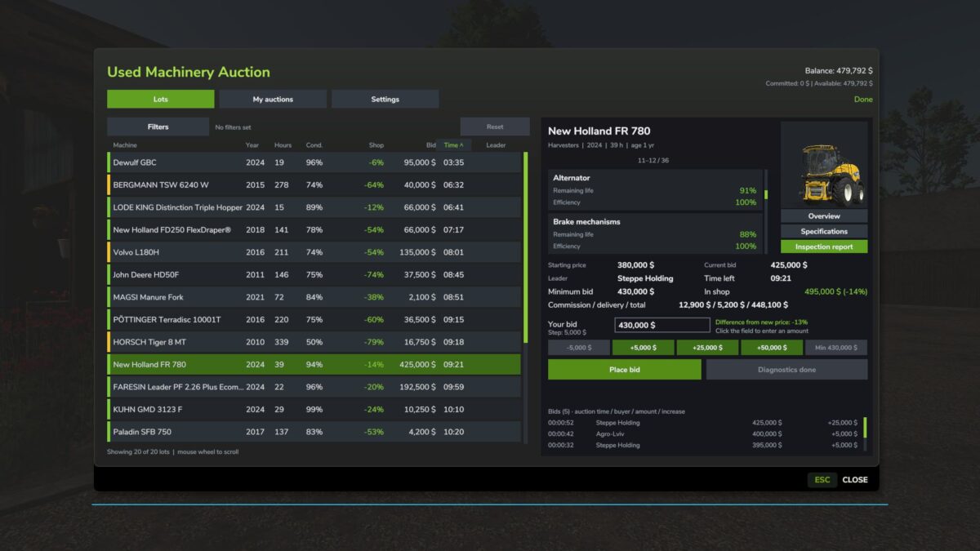Click the Steppe Holding 395,000 $ bid row
The image size is (980, 551).
click(x=704, y=445)
